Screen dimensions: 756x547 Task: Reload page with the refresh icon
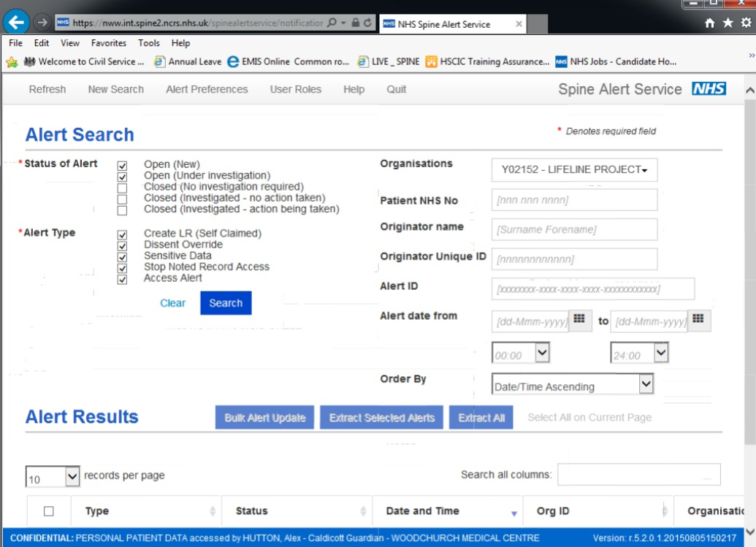[x=368, y=23]
